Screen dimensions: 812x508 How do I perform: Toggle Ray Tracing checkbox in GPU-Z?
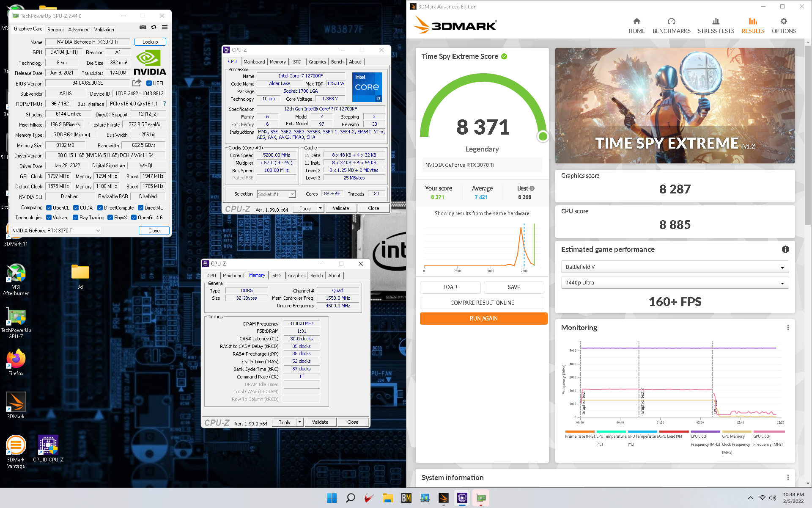click(x=75, y=218)
